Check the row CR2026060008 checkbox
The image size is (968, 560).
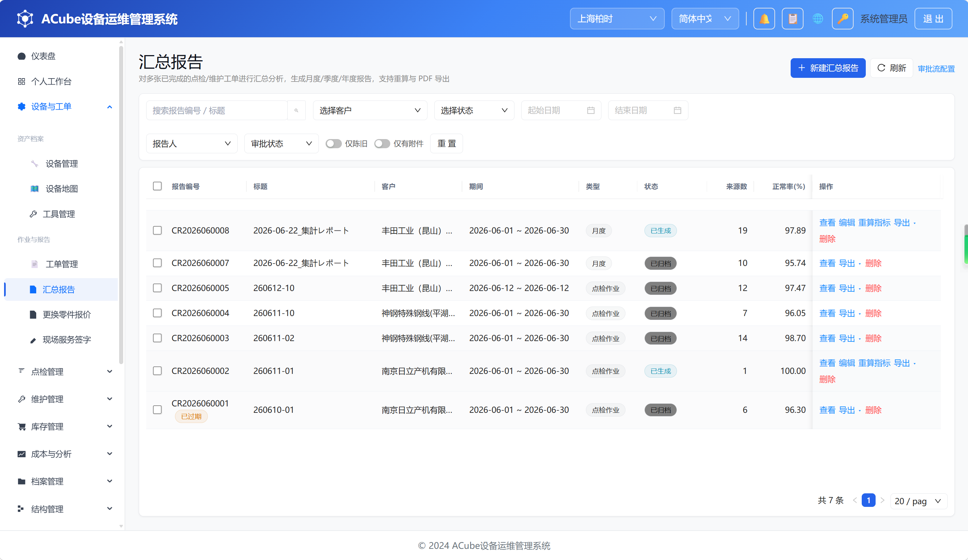point(157,230)
